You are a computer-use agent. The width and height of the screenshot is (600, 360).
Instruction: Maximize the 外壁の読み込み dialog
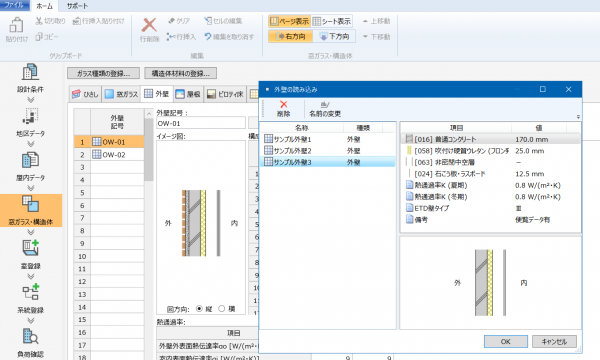click(543, 89)
